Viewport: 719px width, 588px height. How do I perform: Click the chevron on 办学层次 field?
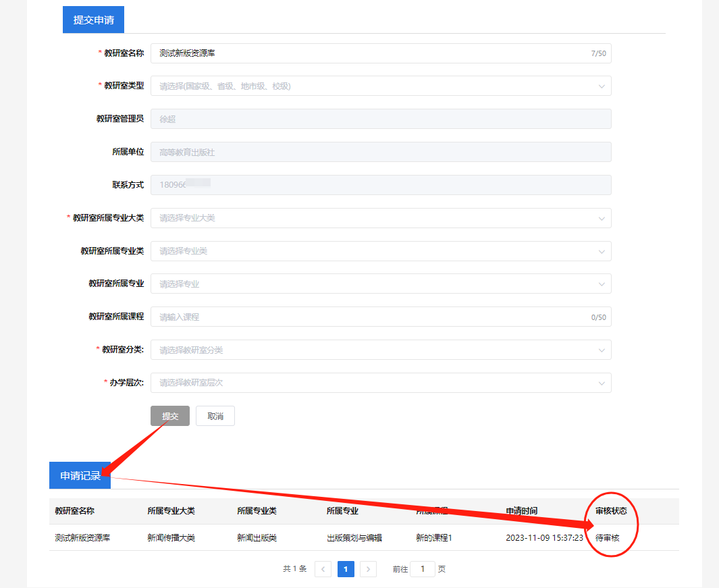pyautogui.click(x=602, y=383)
